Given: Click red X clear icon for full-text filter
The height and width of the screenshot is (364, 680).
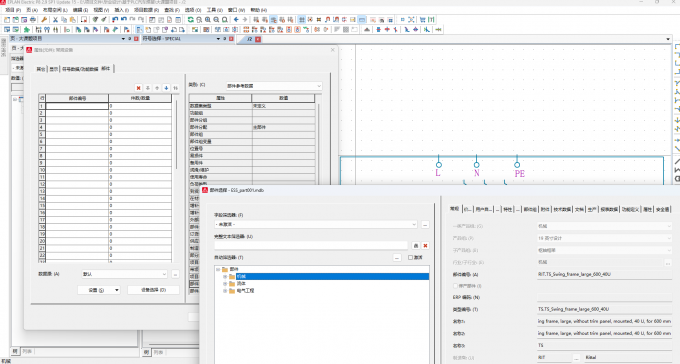Looking at the screenshot, I should [x=425, y=246].
